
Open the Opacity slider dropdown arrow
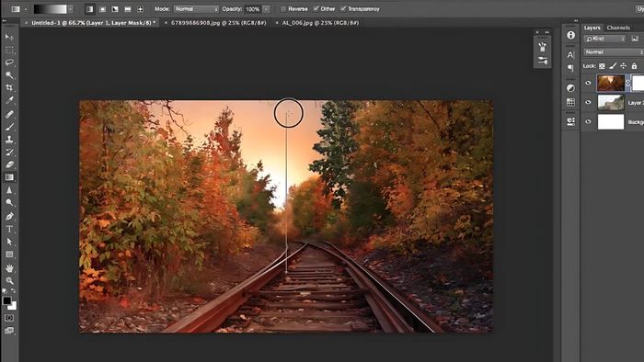coord(266,8)
